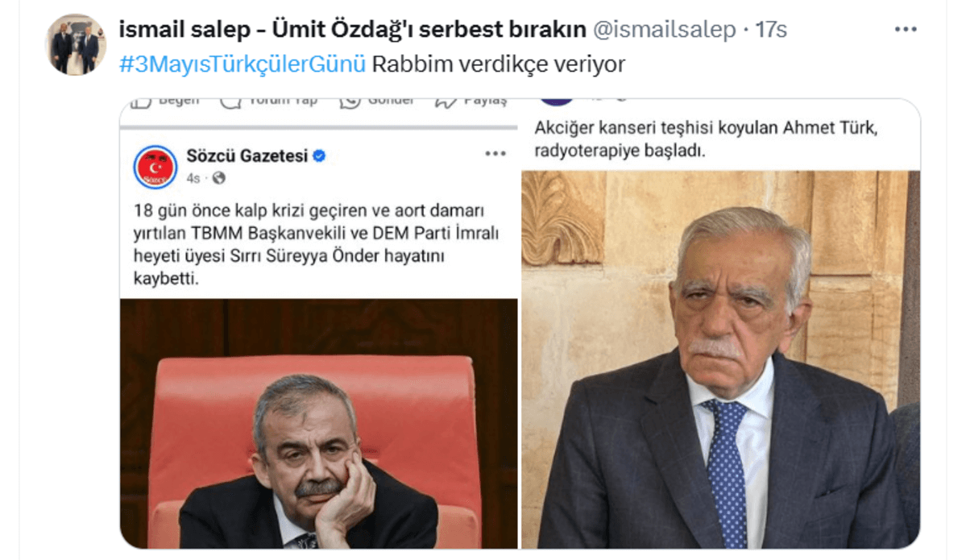Click the Gönder WhatsApp send icon
The height and width of the screenshot is (560, 966).
tap(350, 102)
